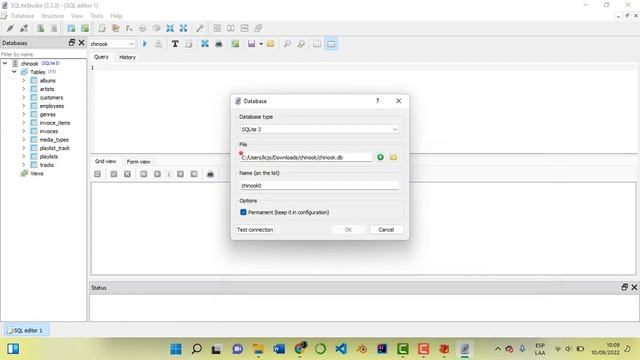
Task: Close the Databases panel
Action: tap(82, 42)
